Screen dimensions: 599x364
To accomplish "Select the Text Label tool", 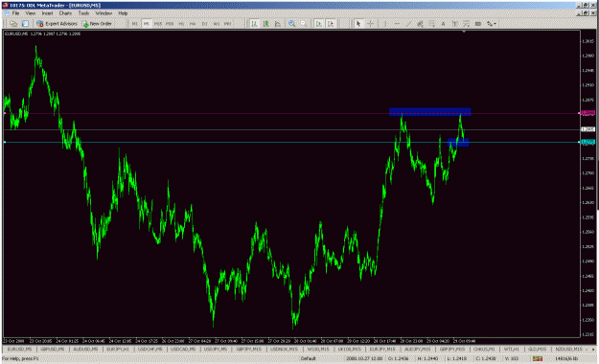I will tap(454, 24).
